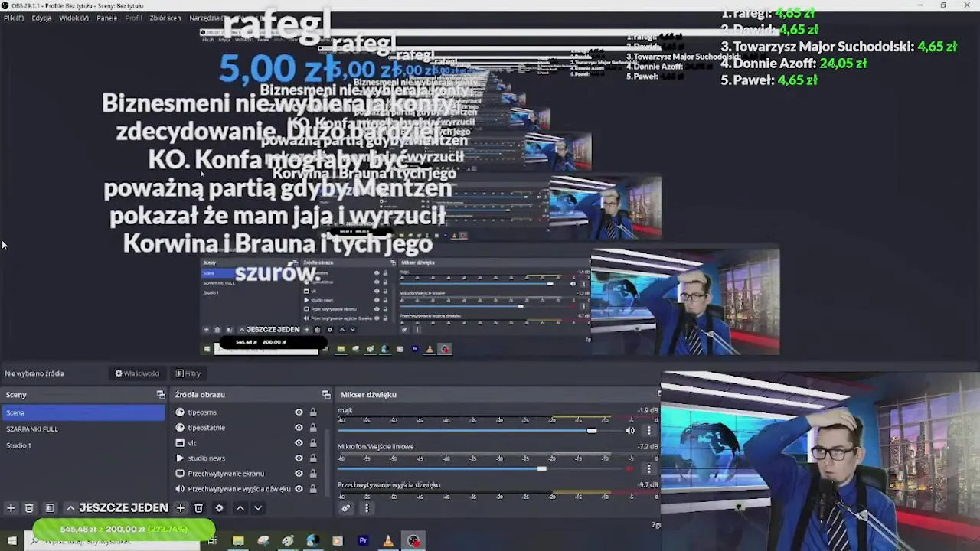
Task: Toggle visibility of the vlc source
Action: (x=299, y=443)
